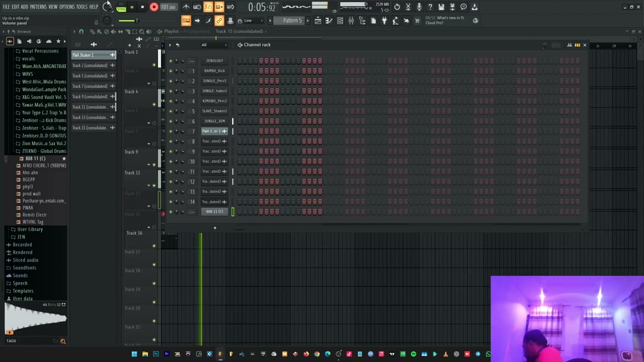Mute the 808 11 (C) channel LED
This screenshot has height=362, width=644.
(x=171, y=212)
